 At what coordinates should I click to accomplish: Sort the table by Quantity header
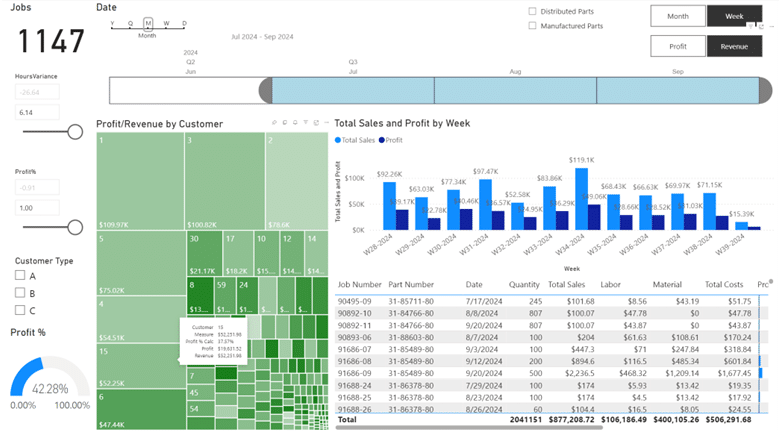coord(524,285)
